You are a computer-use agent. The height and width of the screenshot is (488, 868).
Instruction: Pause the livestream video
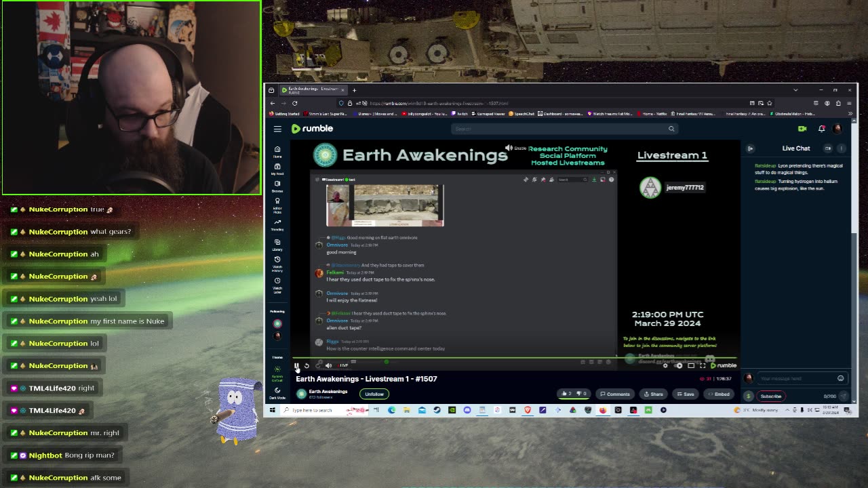[296, 366]
